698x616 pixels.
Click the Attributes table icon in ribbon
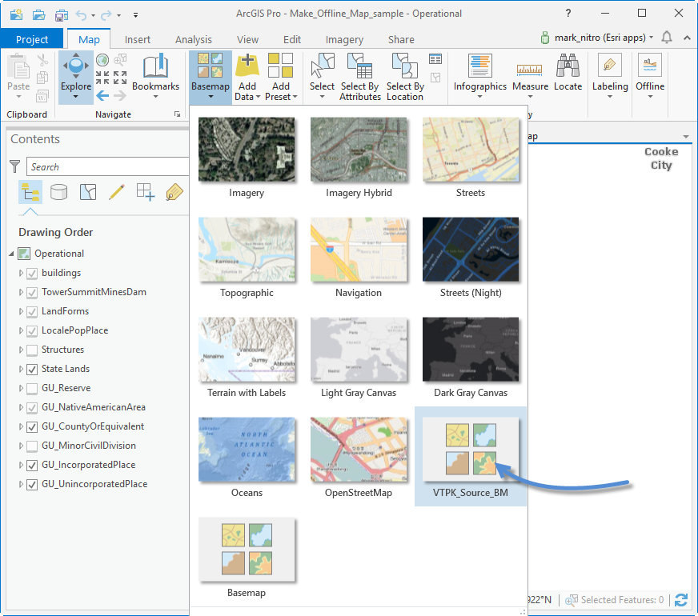coord(435,58)
